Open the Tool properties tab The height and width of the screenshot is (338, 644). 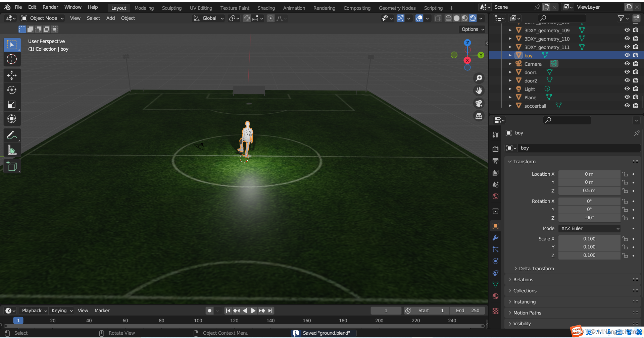[x=495, y=135]
